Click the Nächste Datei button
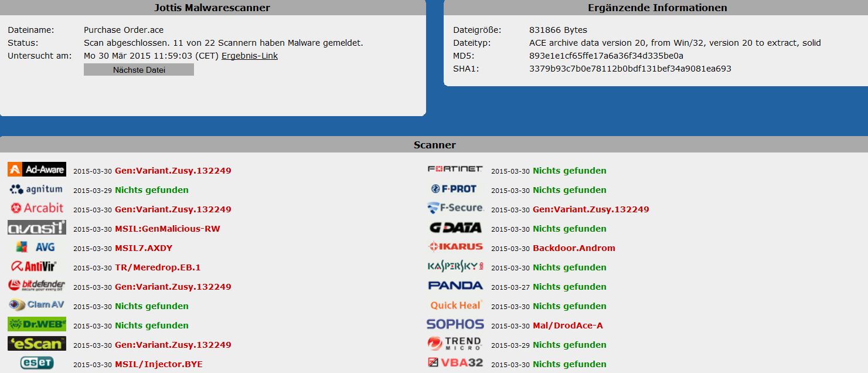 pos(139,70)
